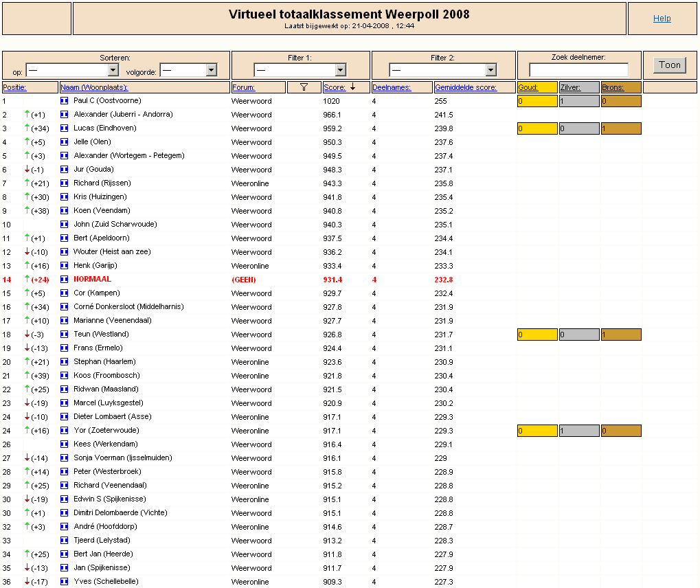
Task: Click the blue icon beside Yor (Zoeterwoude)
Action: pos(65,431)
